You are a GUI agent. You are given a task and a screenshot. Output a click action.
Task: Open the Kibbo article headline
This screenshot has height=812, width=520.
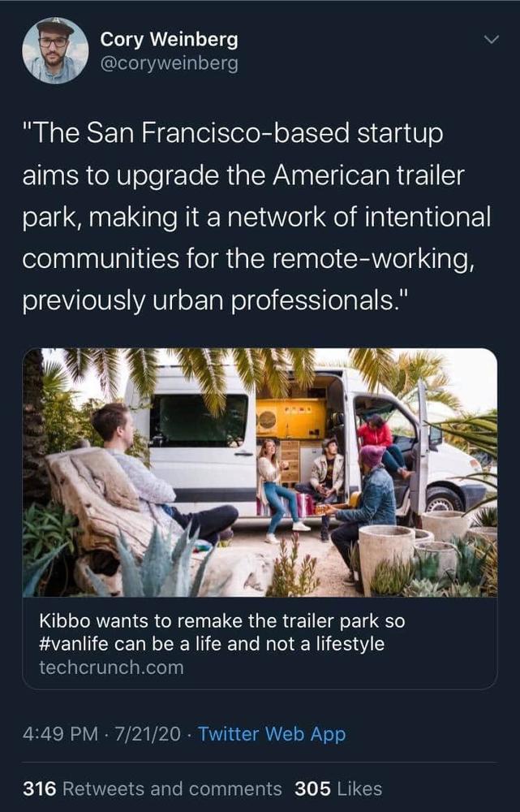pos(222,632)
